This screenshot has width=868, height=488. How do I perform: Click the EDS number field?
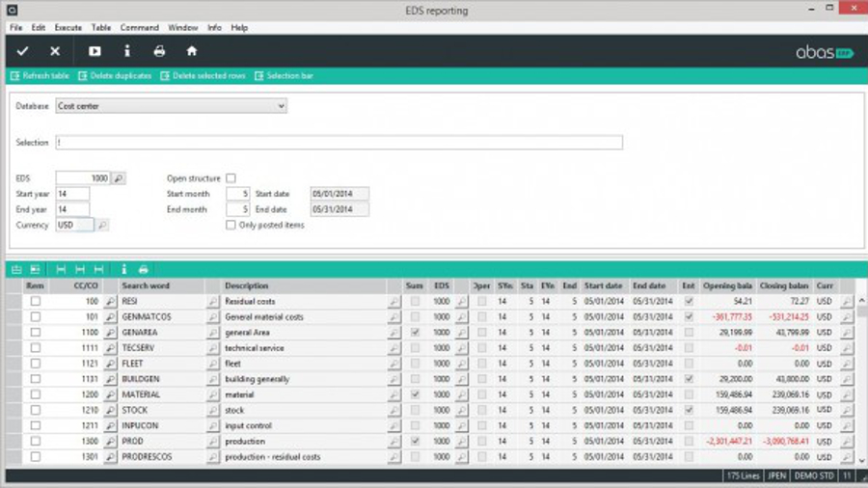coord(83,178)
